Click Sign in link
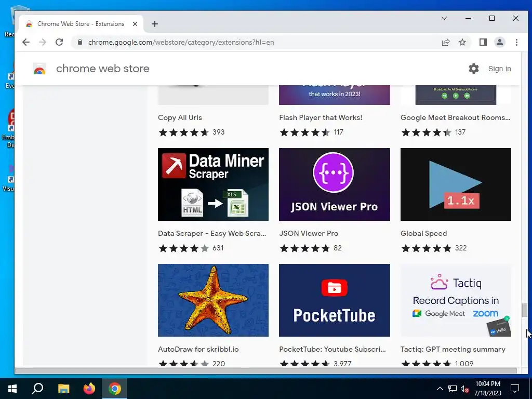 coord(499,69)
